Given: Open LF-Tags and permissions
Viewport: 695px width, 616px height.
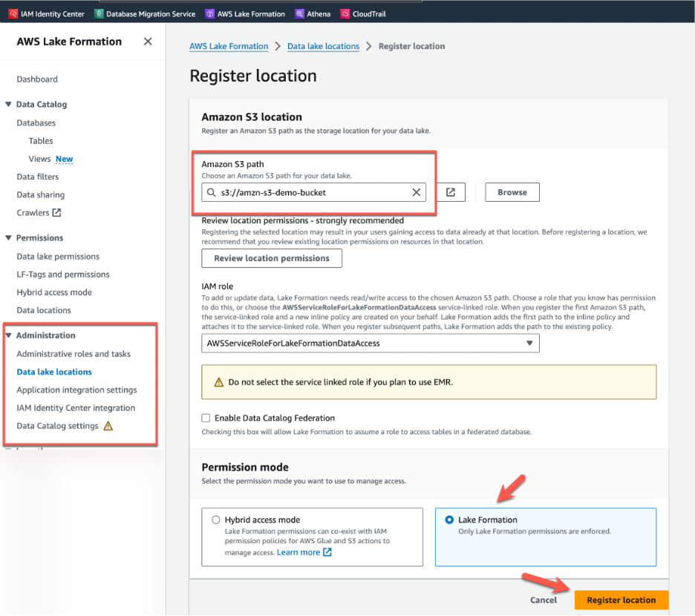Looking at the screenshot, I should [x=63, y=275].
